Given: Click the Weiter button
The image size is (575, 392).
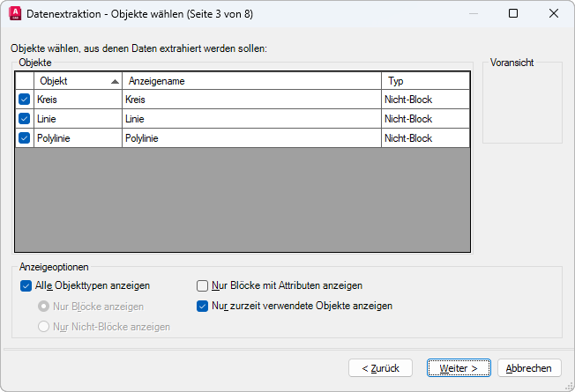Looking at the screenshot, I should [x=458, y=368].
